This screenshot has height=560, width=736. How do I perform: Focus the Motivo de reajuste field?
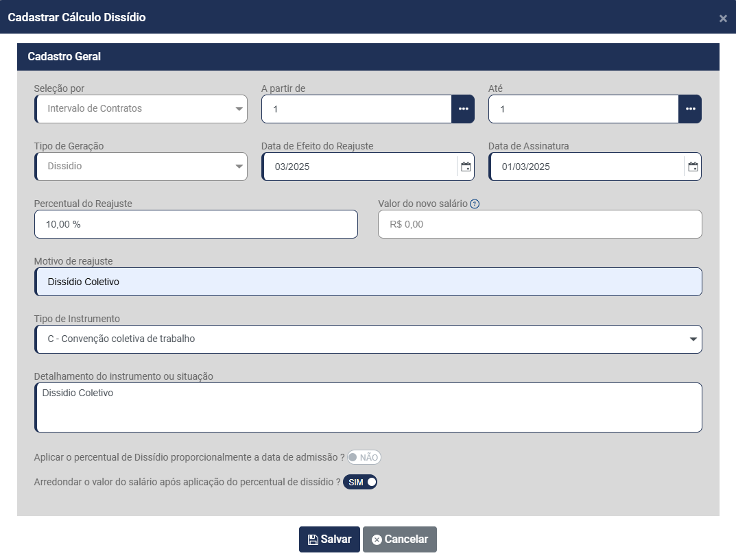click(x=368, y=282)
